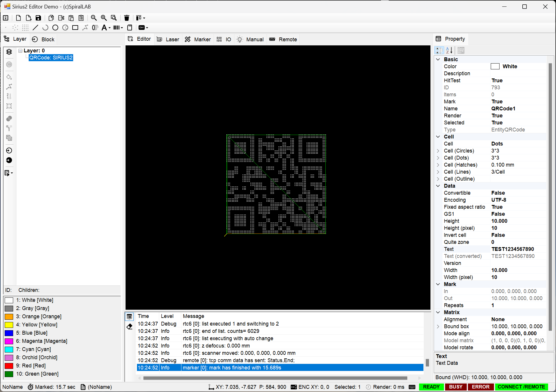Click the Name value QRCode1 field
The width and height of the screenshot is (556, 392).
(x=518, y=109)
